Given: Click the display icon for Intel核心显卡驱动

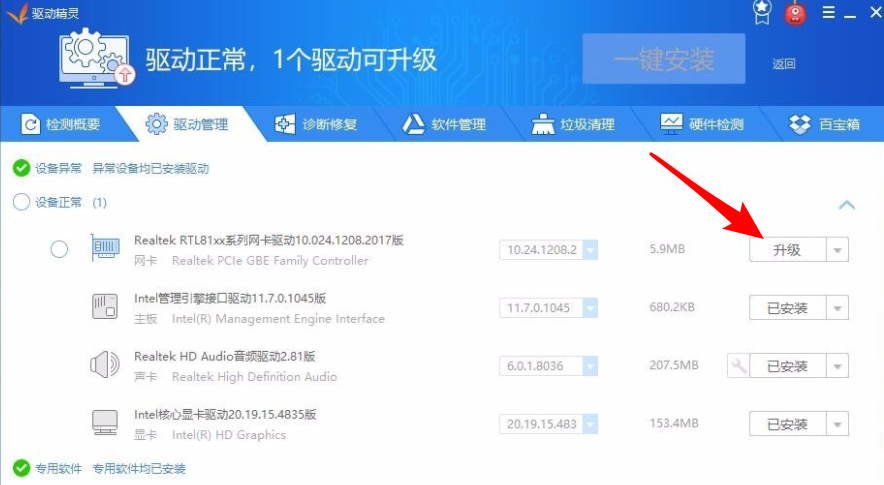Looking at the screenshot, I should [x=105, y=423].
